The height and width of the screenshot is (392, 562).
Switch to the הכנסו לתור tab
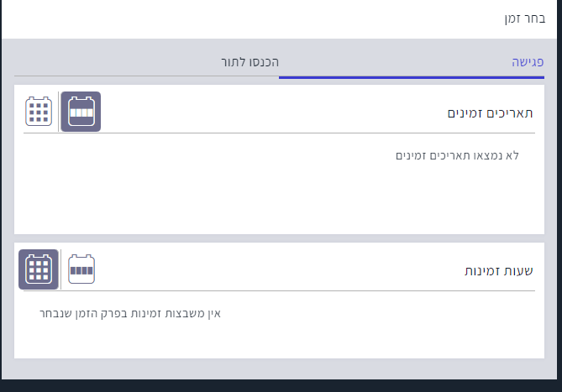coord(249,62)
